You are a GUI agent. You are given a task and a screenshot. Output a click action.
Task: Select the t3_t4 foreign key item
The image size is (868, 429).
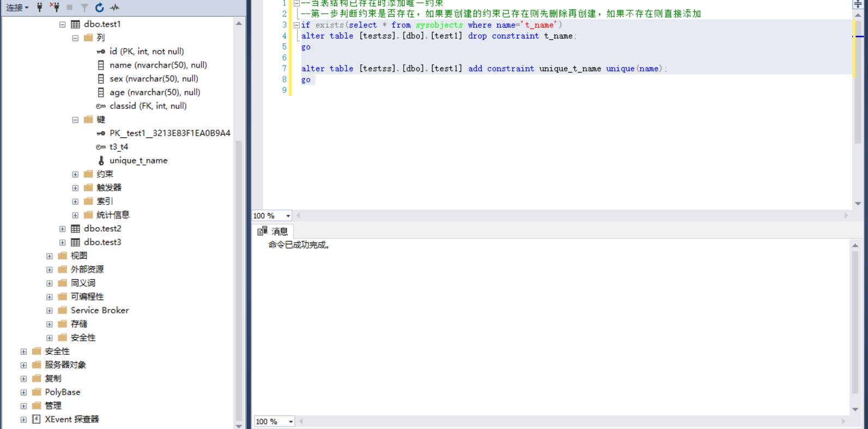[119, 147]
